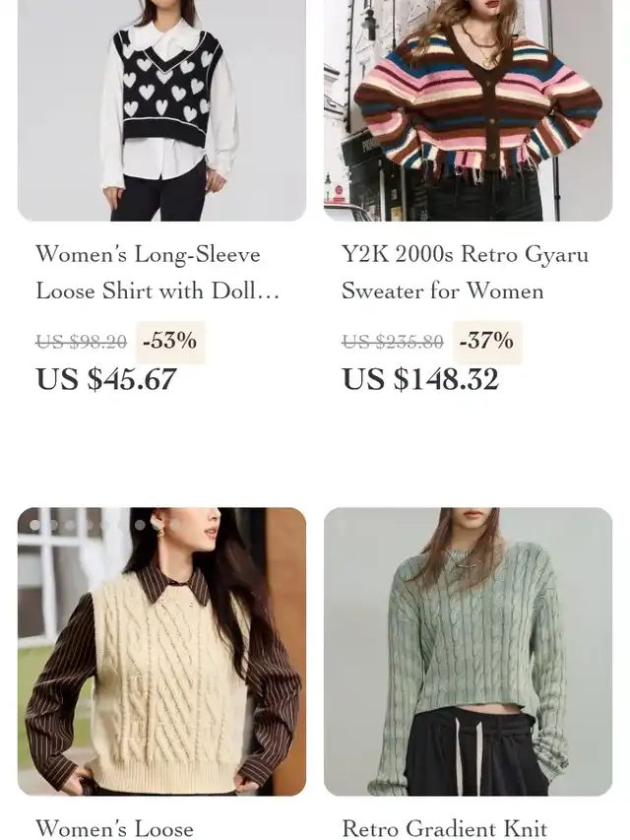The width and height of the screenshot is (630, 840).
Task: Click the crossed-out US $98.20 original price
Action: tap(81, 342)
